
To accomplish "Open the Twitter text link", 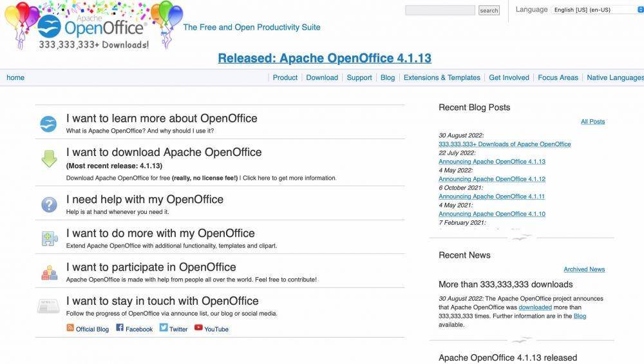I will point(178,329).
